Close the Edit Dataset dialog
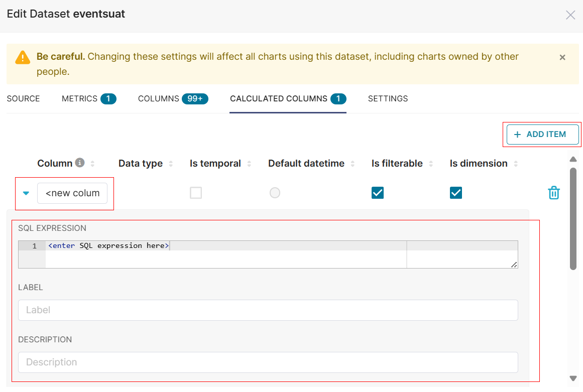 (x=570, y=15)
